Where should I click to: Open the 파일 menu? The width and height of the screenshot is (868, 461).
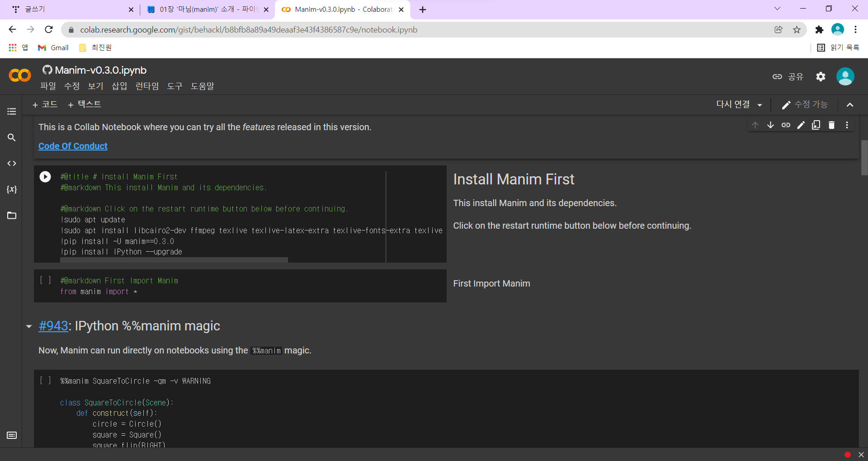[48, 86]
